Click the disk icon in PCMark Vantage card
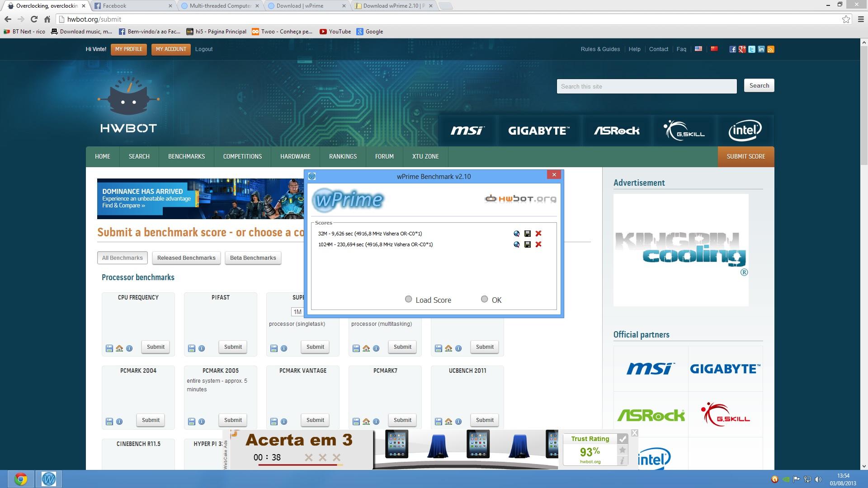This screenshot has width=868, height=488. point(274,422)
